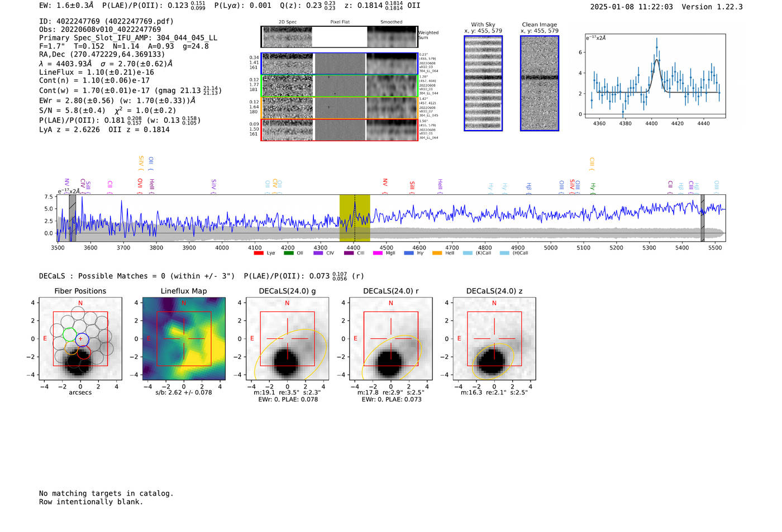Viewport: 782px width, 532px height.
Task: Click the 'Row intentionally blank.' text
Action: pyautogui.click(x=91, y=502)
